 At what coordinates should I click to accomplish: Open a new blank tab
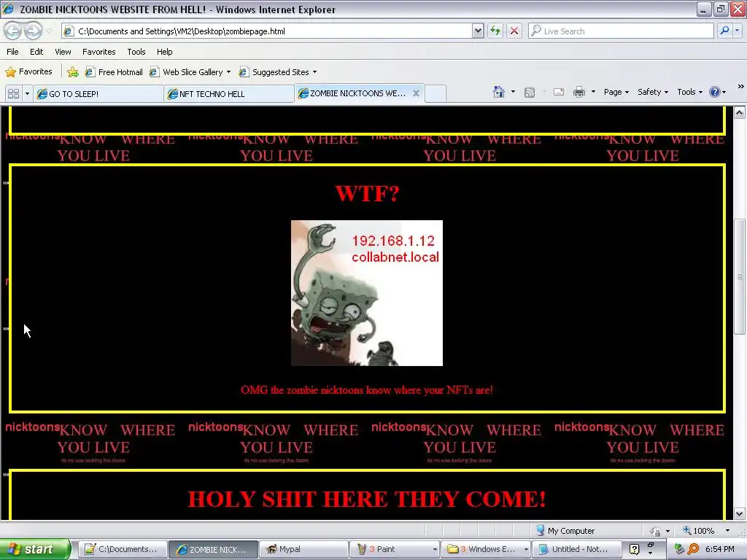[435, 94]
